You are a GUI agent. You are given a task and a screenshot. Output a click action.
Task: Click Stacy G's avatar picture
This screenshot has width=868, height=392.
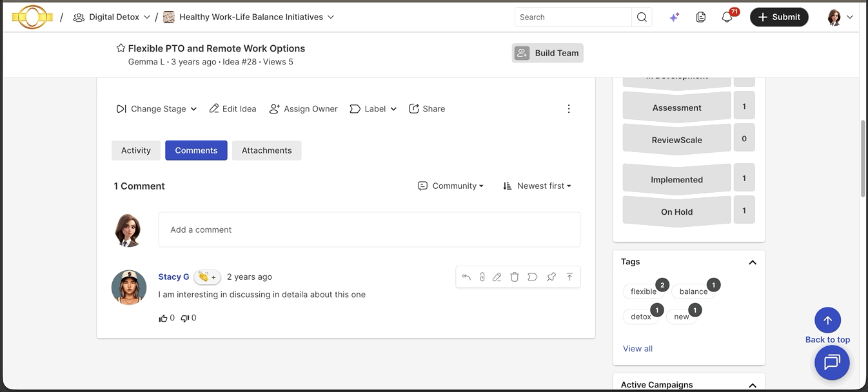click(129, 287)
